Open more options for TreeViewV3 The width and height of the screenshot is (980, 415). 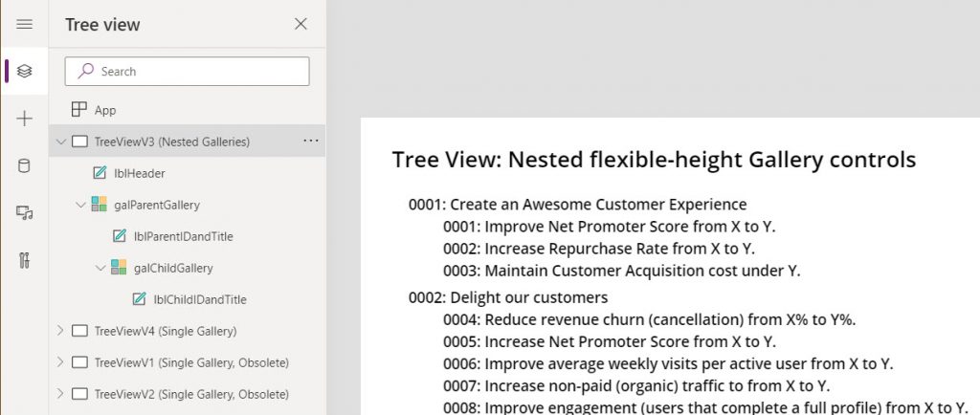click(x=311, y=141)
